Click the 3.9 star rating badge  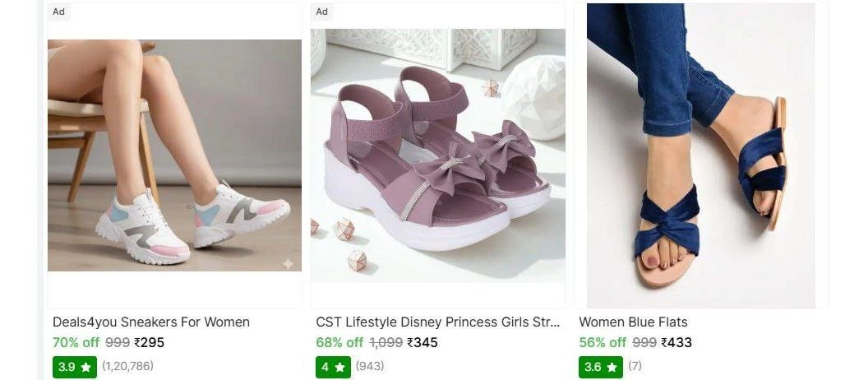(75, 366)
